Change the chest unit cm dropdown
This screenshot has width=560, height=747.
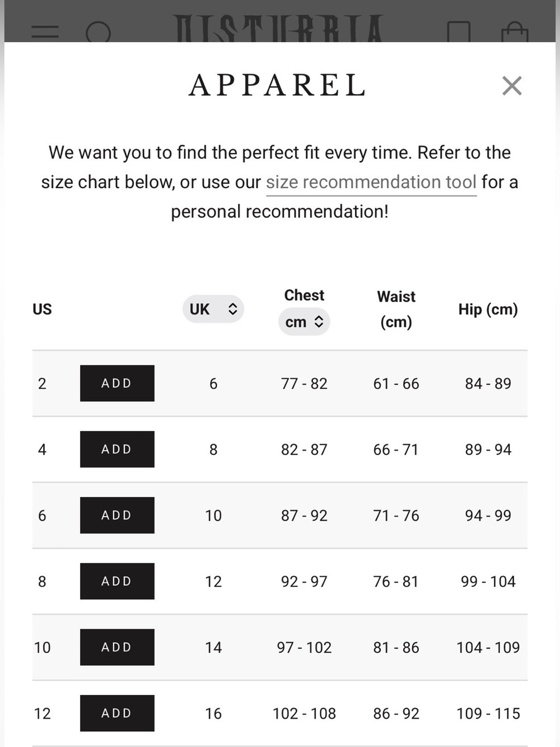pos(304,322)
